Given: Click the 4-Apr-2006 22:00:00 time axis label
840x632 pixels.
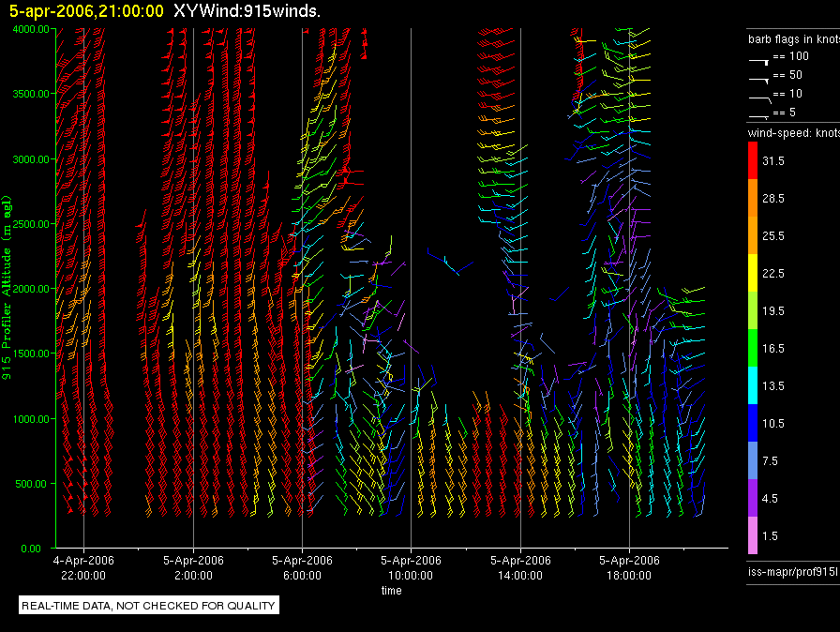Looking at the screenshot, I should tap(83, 568).
